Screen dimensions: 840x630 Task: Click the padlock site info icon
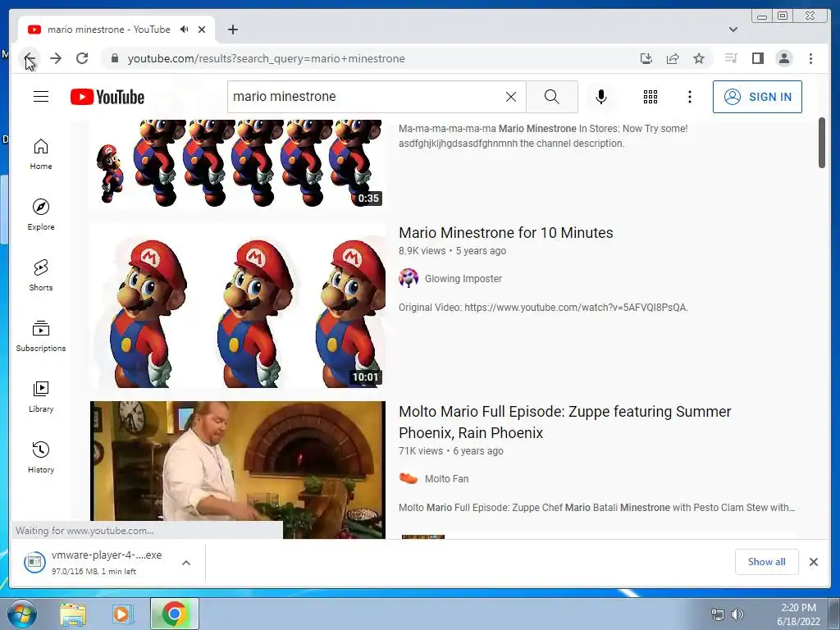point(114,58)
